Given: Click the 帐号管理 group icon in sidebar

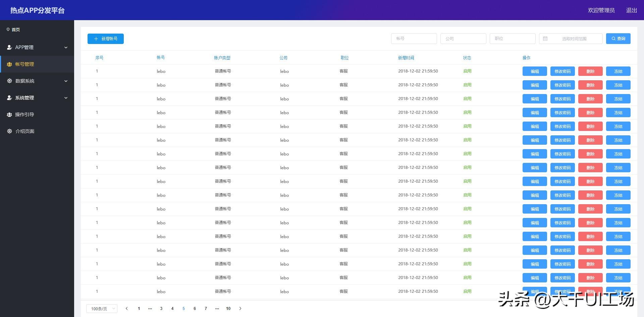Looking at the screenshot, I should pos(9,64).
